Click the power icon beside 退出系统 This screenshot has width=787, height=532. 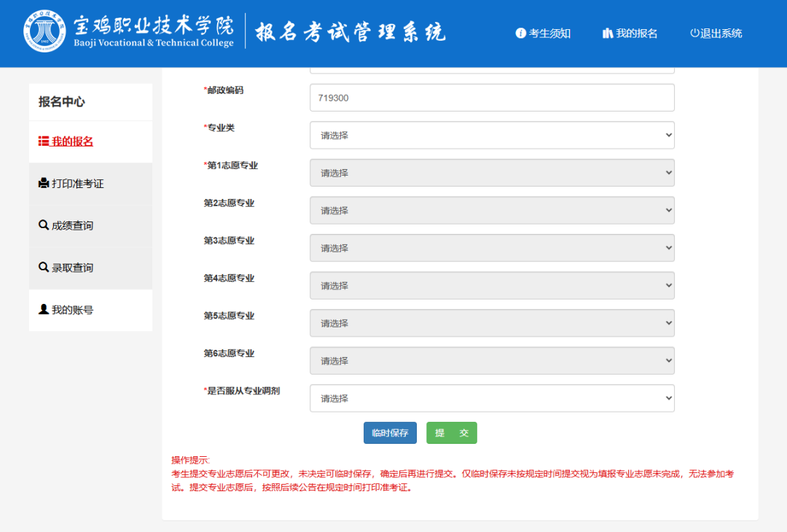(694, 34)
